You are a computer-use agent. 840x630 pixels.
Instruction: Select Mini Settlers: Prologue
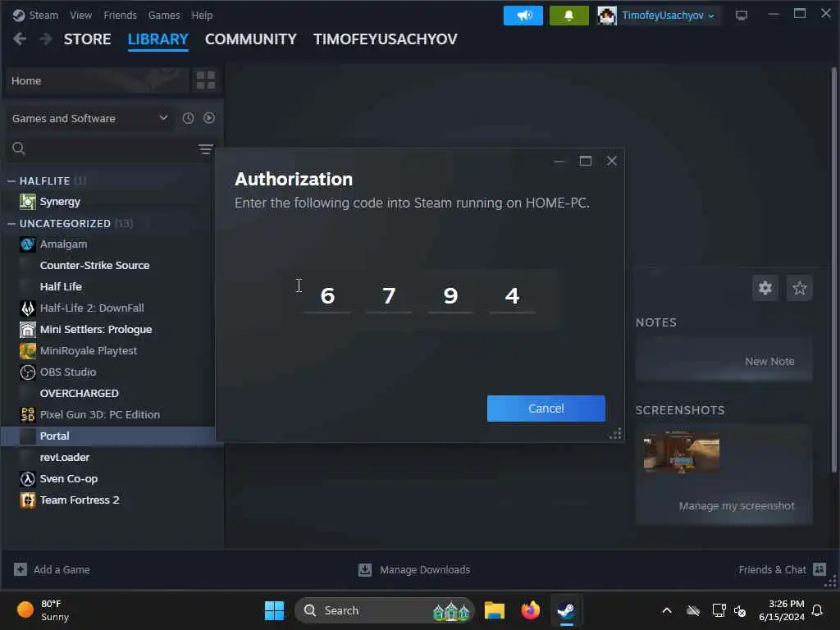[x=96, y=330]
